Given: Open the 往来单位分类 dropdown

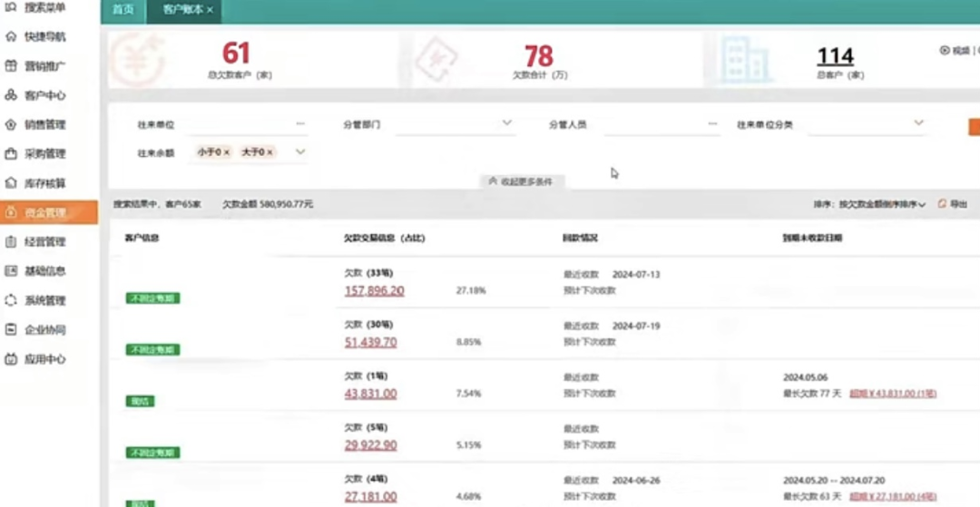Looking at the screenshot, I should click(x=867, y=124).
